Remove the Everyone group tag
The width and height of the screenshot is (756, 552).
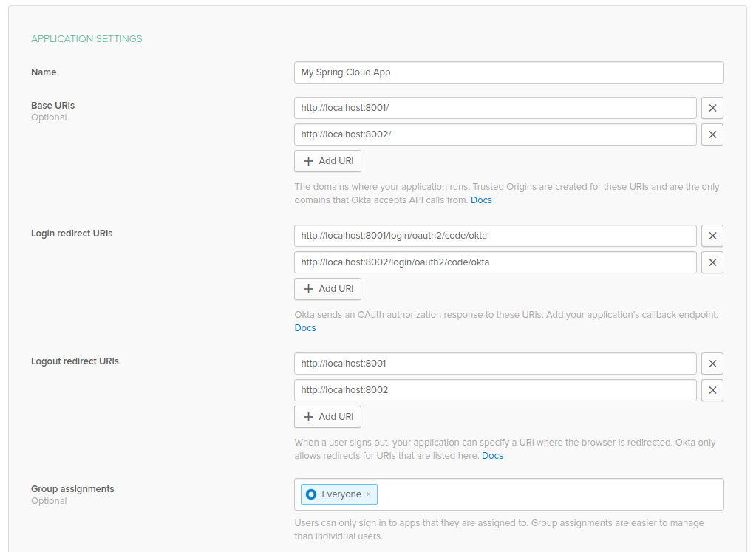368,494
